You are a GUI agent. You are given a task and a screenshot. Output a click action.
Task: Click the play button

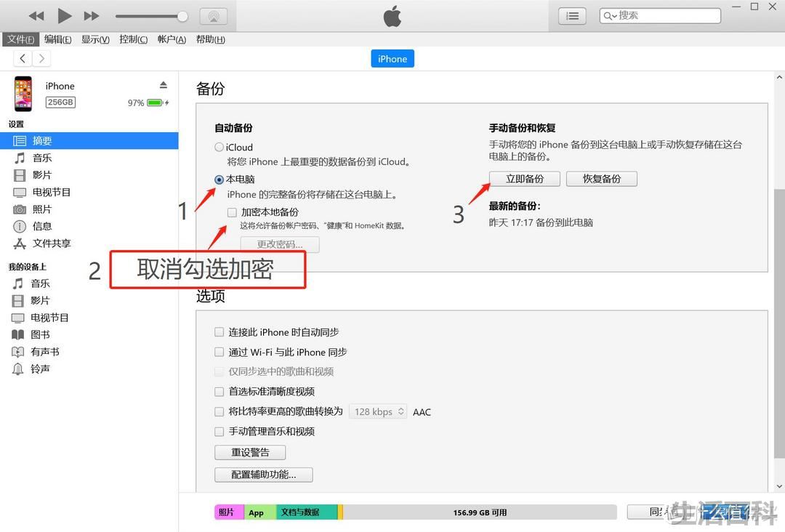[64, 16]
